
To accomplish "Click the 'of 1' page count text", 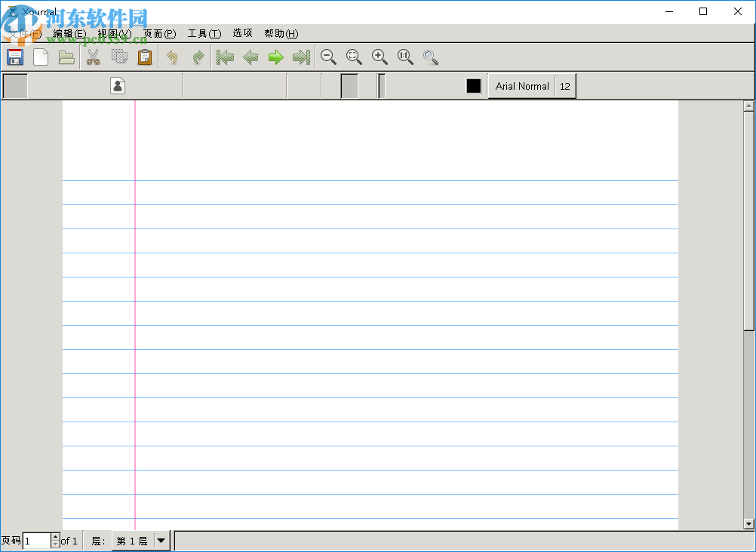I will [69, 541].
